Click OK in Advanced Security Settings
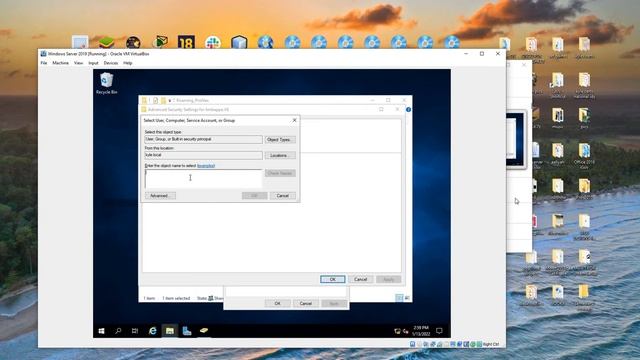 pyautogui.click(x=333, y=279)
